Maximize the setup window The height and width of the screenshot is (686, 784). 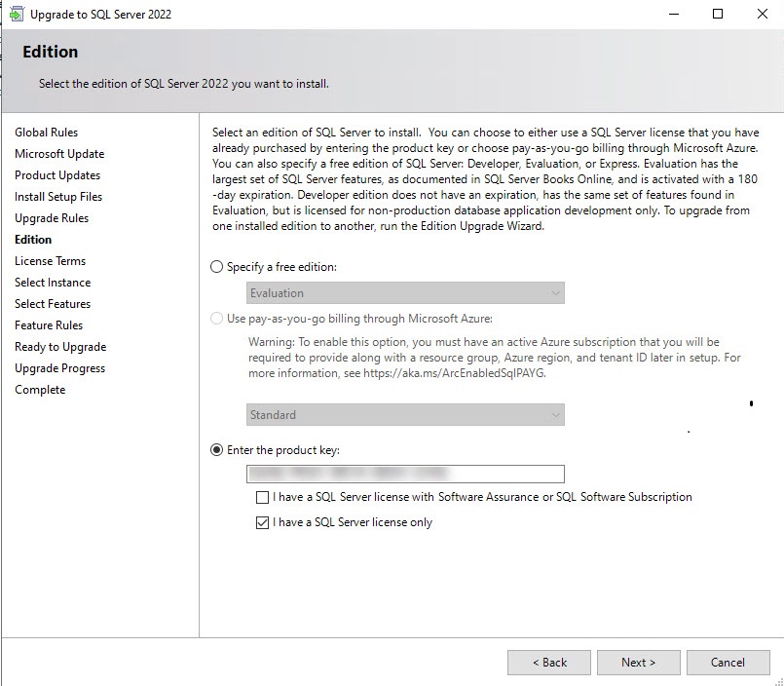coord(718,15)
